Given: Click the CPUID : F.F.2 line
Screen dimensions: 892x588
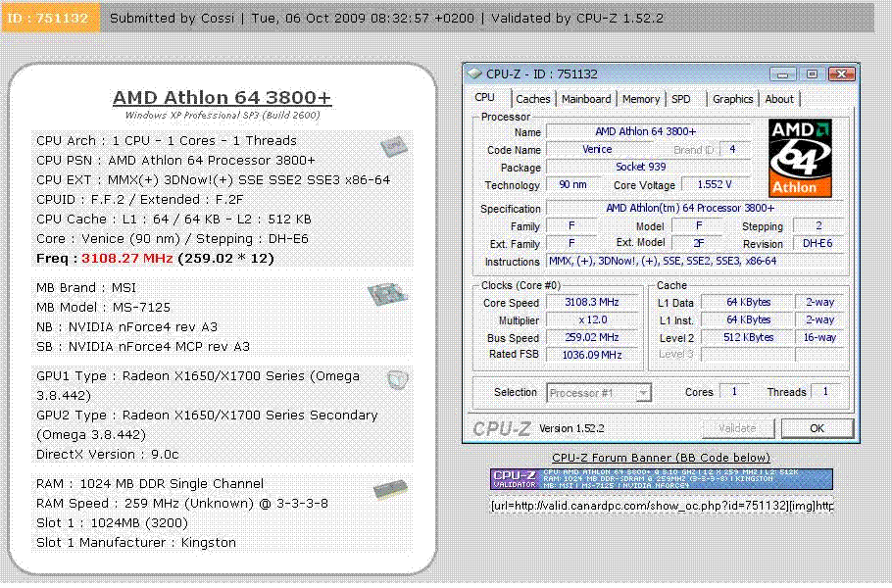Looking at the screenshot, I should [139, 200].
